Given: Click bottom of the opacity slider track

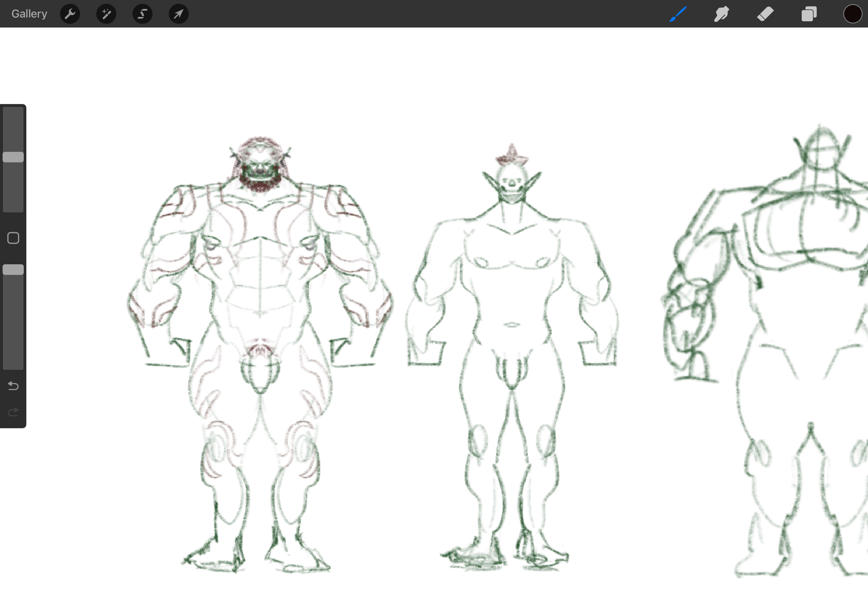Looking at the screenshot, I should click(x=13, y=364).
